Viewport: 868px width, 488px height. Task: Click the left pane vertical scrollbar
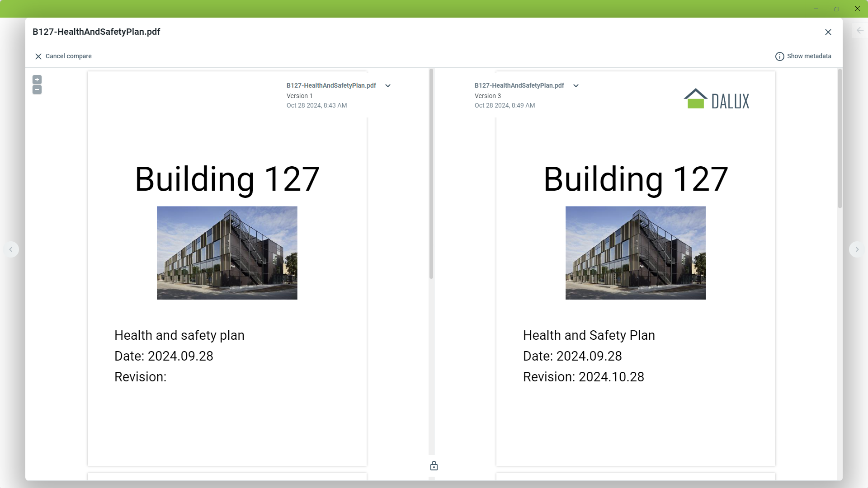tap(431, 174)
